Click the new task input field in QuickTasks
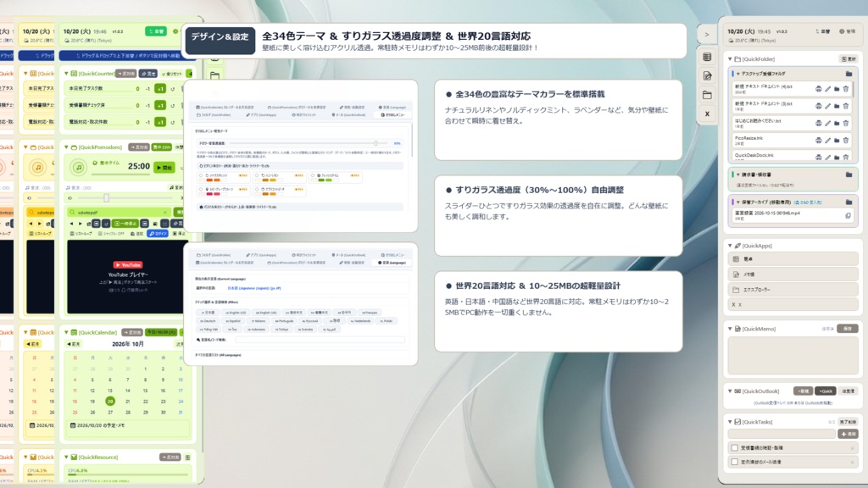Viewport: 868px width, 488px height. 781,434
